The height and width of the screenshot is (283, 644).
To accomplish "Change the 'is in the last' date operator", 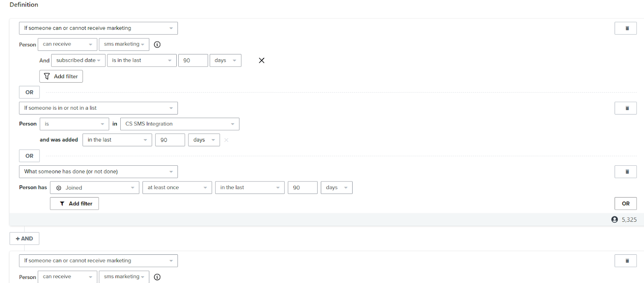I will coord(142,60).
